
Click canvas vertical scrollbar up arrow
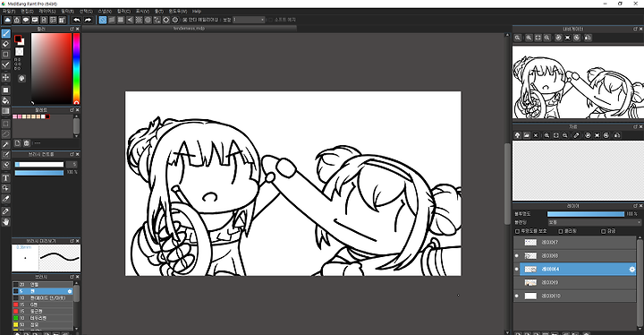pos(508,36)
